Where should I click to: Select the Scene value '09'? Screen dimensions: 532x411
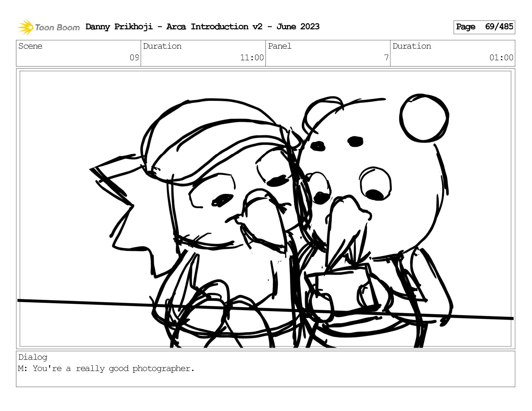(x=134, y=58)
